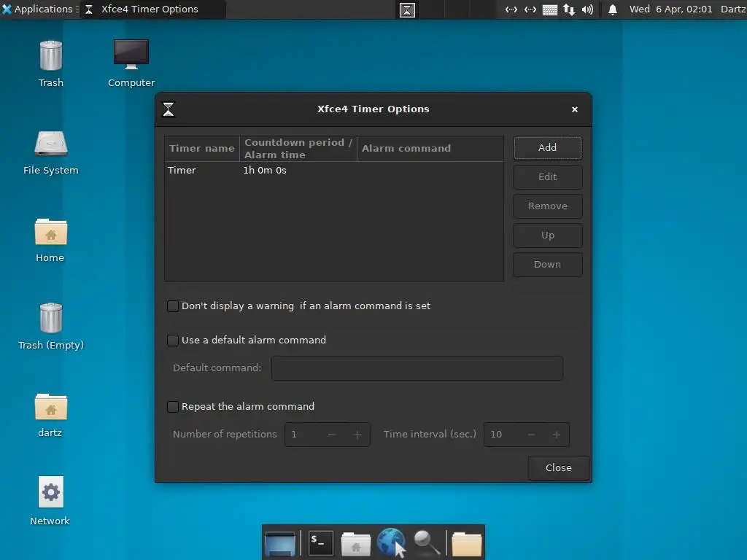This screenshot has width=747, height=560.
Task: Decrease time interval with minus button
Action: pos(531,435)
